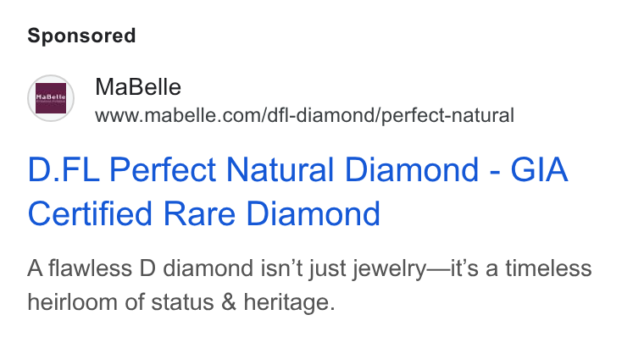Click the word 'flawless' in the description
Screen dimensions: 644x337
89,268
